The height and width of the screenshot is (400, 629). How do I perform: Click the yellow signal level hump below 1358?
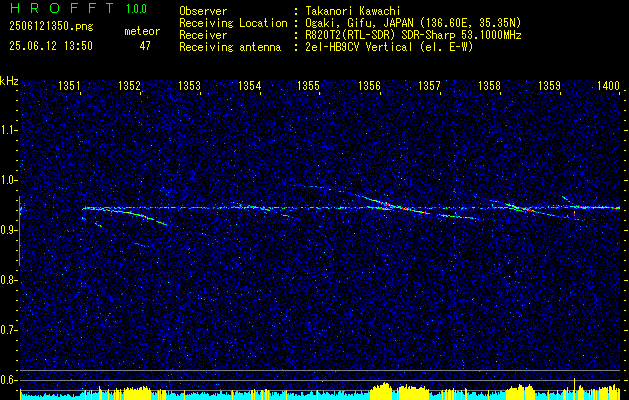(x=521, y=392)
